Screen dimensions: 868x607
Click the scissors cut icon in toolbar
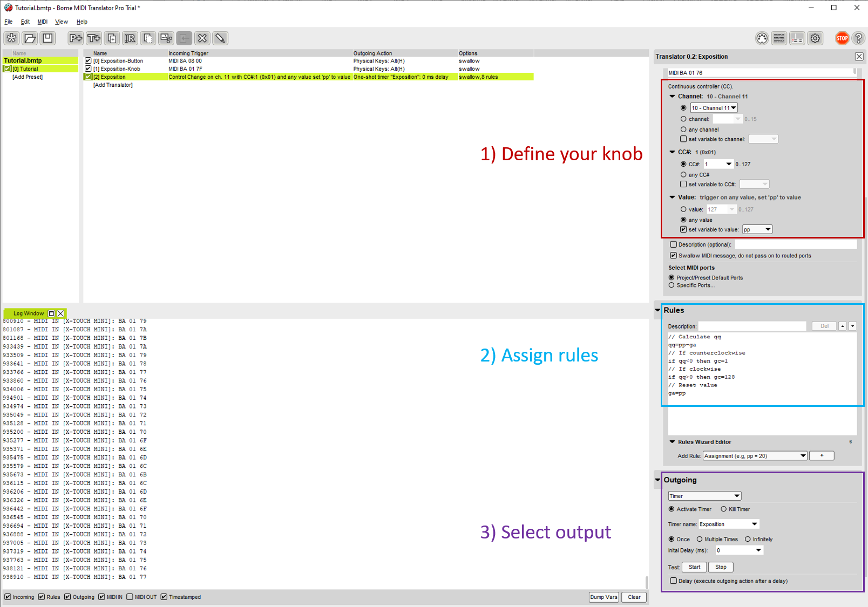[166, 38]
